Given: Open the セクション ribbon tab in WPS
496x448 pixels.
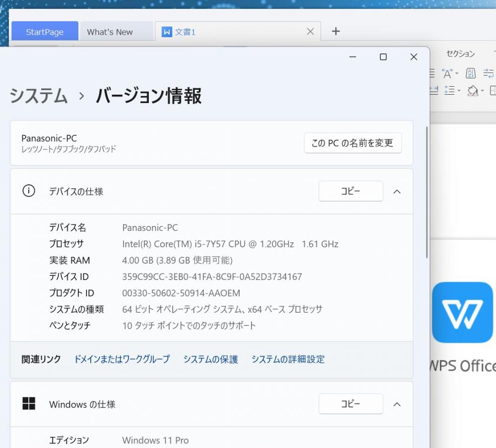Looking at the screenshot, I should pyautogui.click(x=461, y=54).
